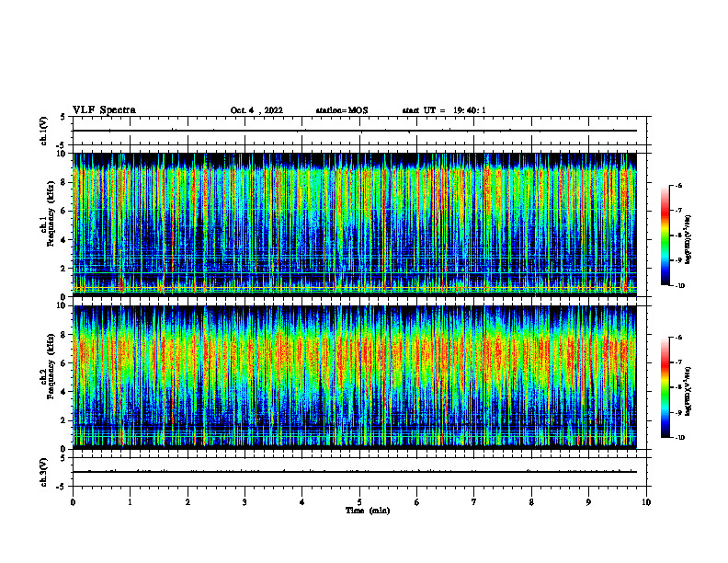Click the ch.2 colorbar "-6" tick value
This screenshot has width=728, height=563.
pyautogui.click(x=679, y=338)
